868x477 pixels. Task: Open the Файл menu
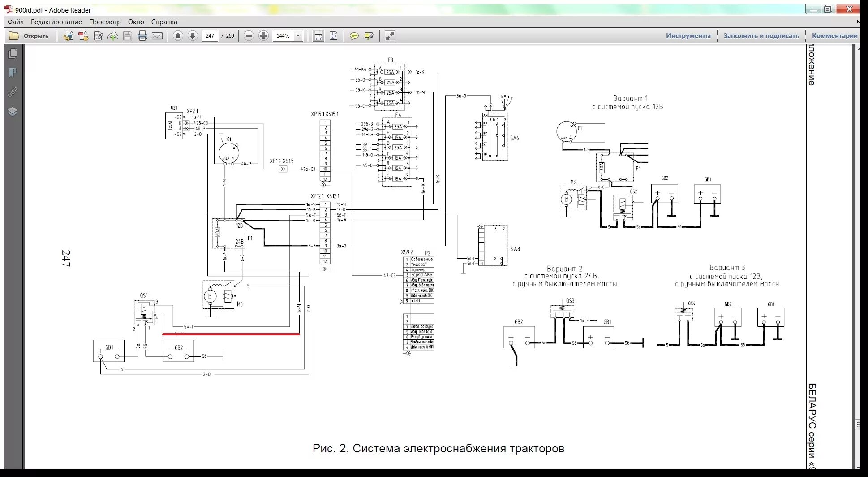pos(16,22)
